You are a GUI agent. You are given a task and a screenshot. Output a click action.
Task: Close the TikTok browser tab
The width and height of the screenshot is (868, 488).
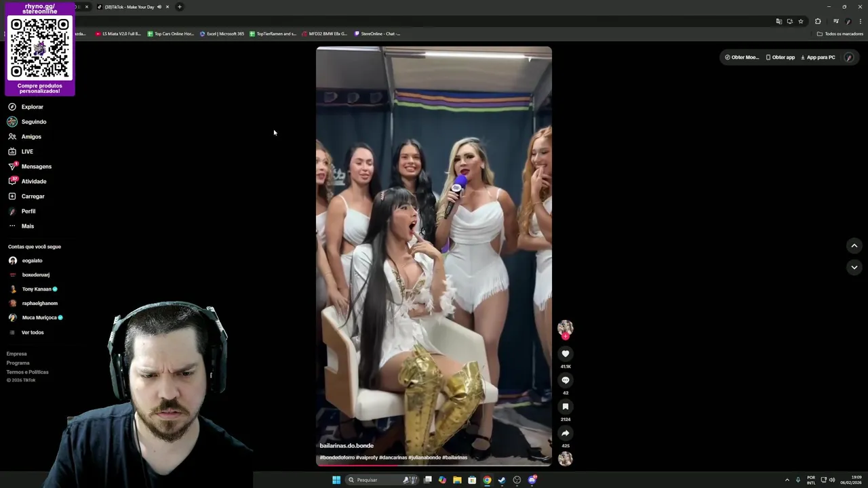pyautogui.click(x=167, y=7)
